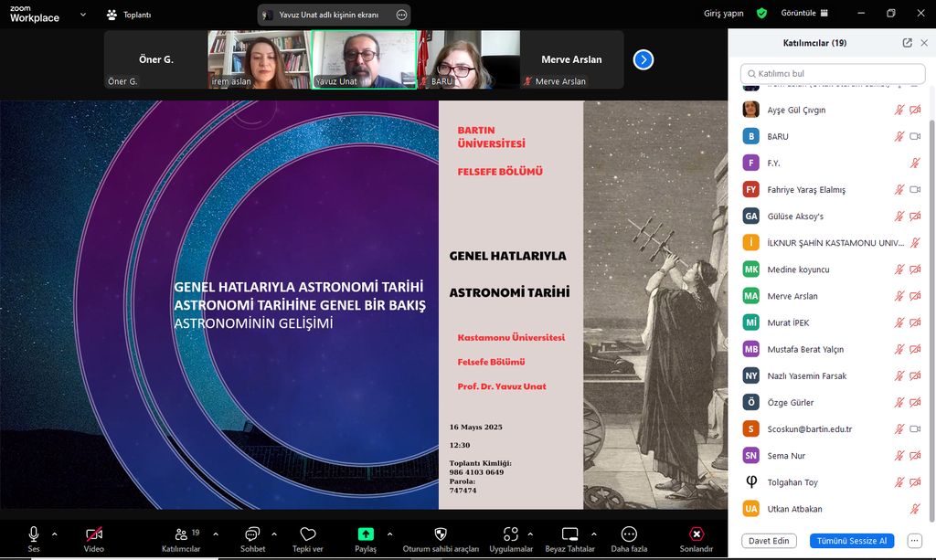Toggle video icon for Ayşe Gül Çıvgın
Image resolution: width=936 pixels, height=560 pixels.
915,110
